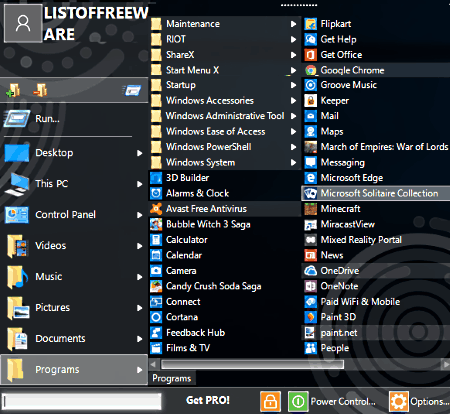450x414 pixels.
Task: Open the Control Panel menu item
Action: point(74,215)
